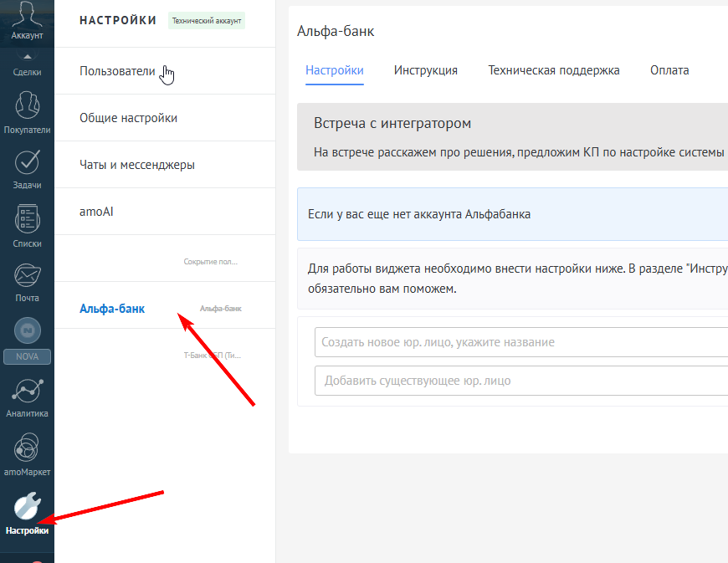Select Альфа-банк in the settings list

tap(112, 309)
